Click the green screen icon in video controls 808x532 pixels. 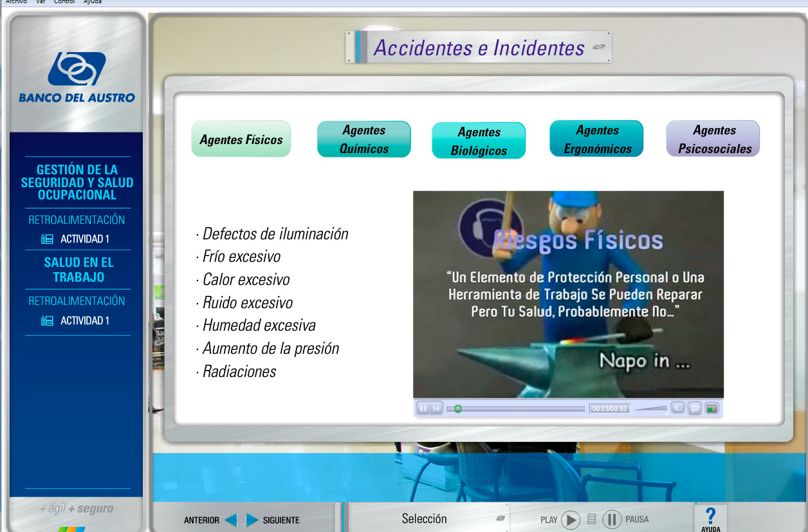pyautogui.click(x=712, y=408)
